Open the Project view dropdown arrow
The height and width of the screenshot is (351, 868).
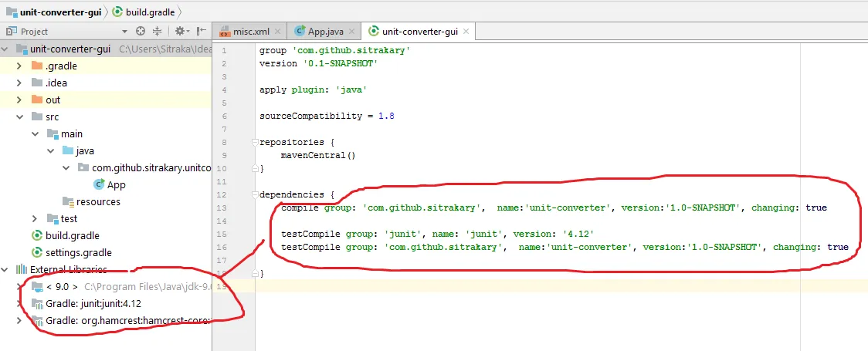point(124,32)
